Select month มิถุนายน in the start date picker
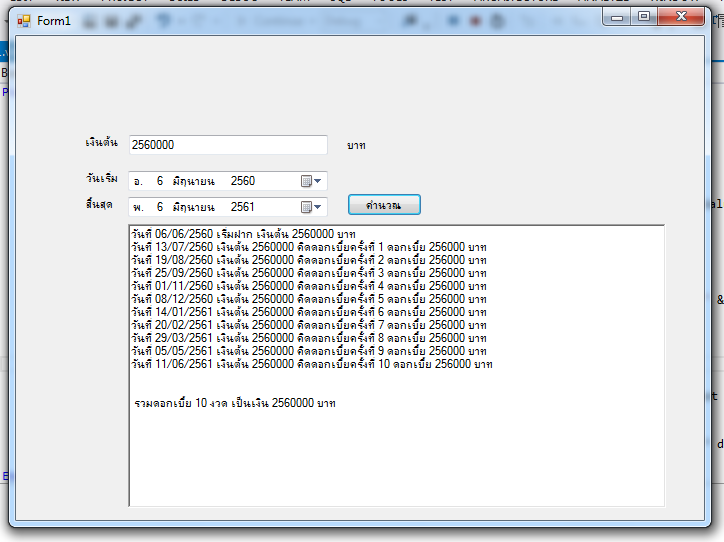The width and height of the screenshot is (724, 542). tap(193, 181)
